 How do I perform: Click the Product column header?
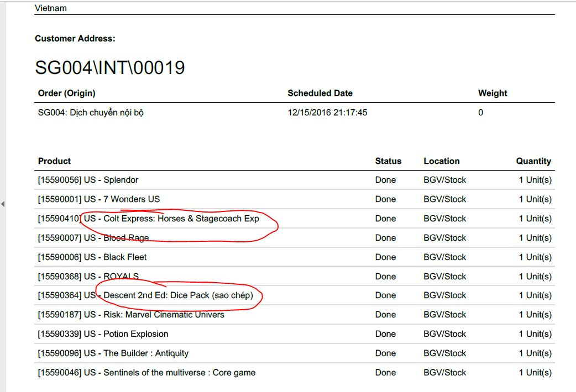coord(54,161)
